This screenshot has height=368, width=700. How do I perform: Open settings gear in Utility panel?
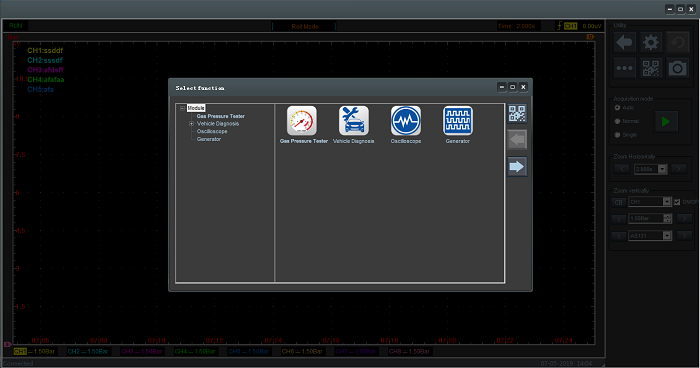coord(650,42)
